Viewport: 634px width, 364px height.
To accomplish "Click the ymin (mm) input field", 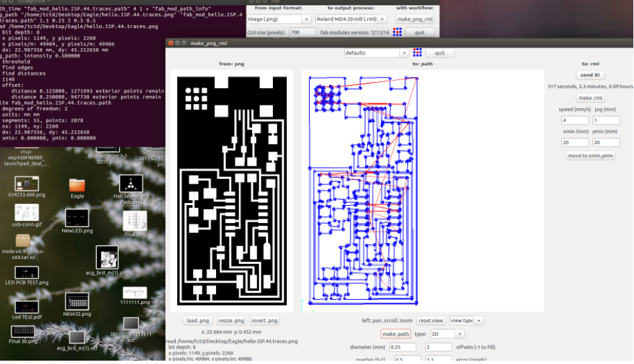I will click(x=606, y=143).
